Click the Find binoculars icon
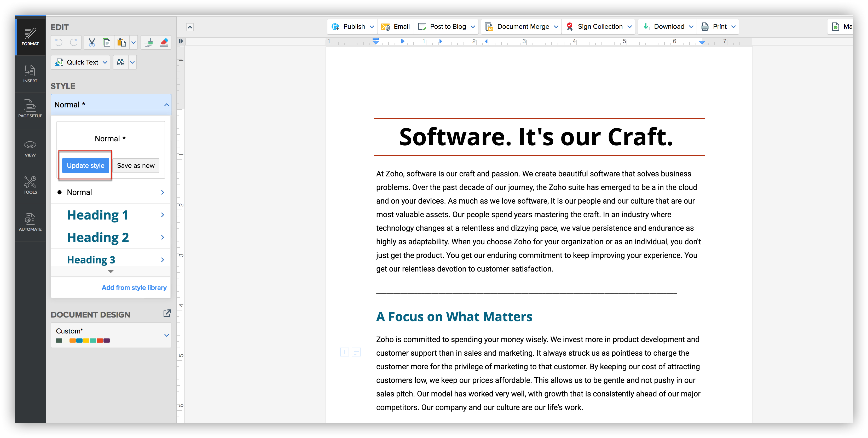Viewport: 868px width, 438px height. click(x=121, y=62)
